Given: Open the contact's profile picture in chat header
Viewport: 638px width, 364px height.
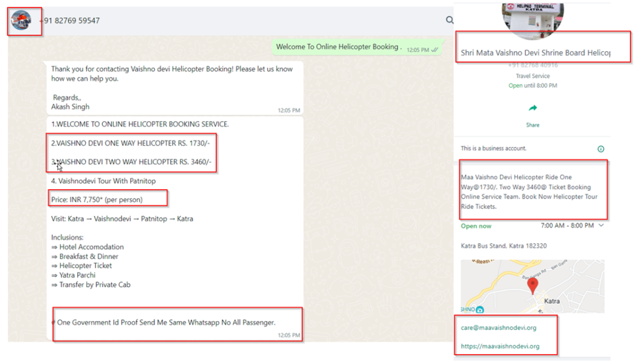Looking at the screenshot, I should [x=21, y=21].
